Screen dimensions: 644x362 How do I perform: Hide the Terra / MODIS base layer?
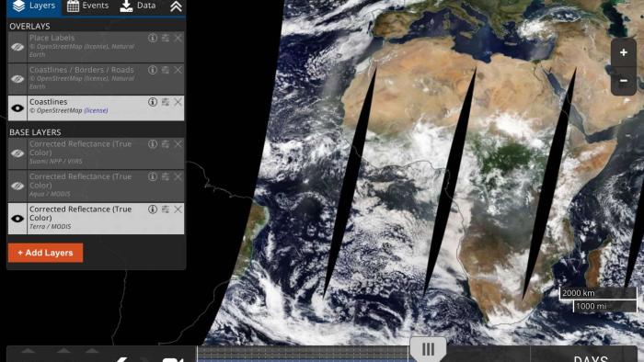[17, 219]
